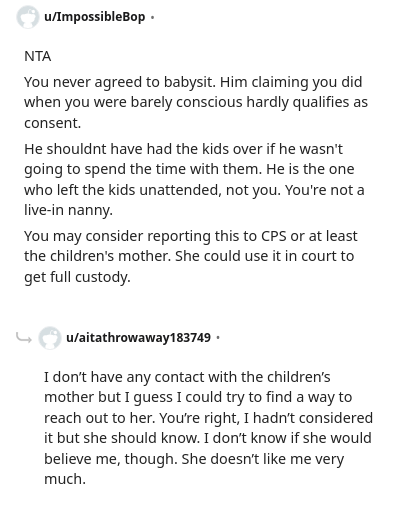
Task: Click the phrase "live-in nanny."
Action: (x=68, y=210)
